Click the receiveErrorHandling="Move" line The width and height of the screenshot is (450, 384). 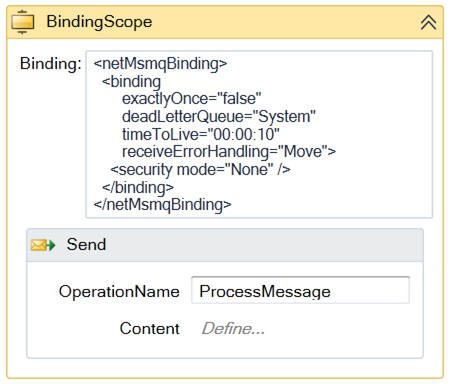click(x=229, y=152)
